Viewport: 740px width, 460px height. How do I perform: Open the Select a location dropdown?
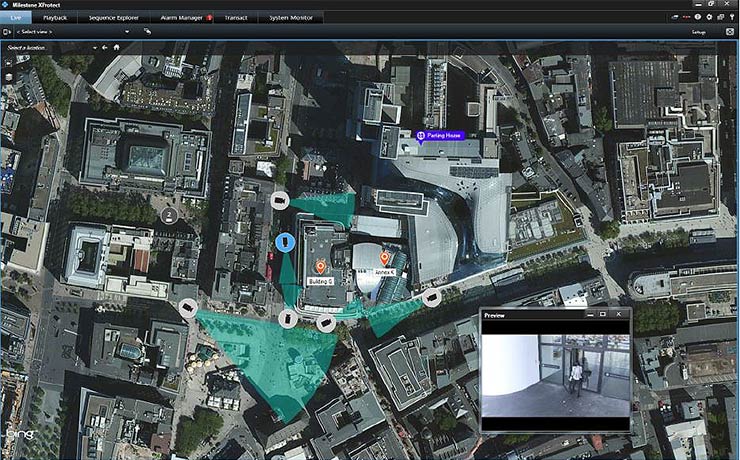(45, 47)
